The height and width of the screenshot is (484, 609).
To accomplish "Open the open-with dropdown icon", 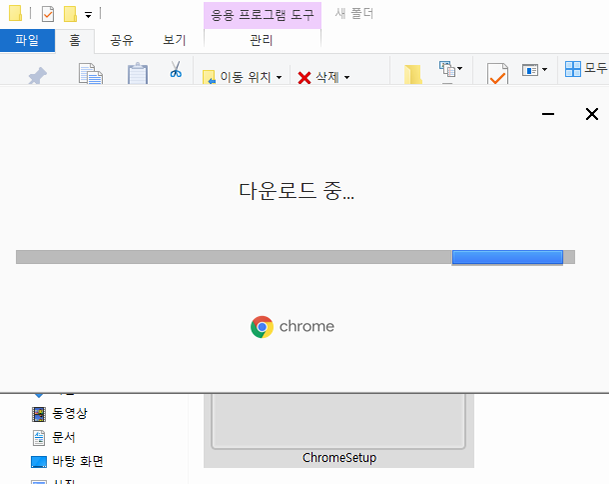I will (534, 70).
